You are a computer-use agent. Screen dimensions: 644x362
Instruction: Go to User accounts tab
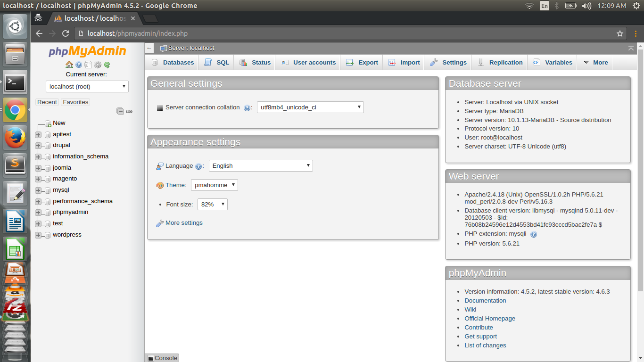click(x=308, y=62)
